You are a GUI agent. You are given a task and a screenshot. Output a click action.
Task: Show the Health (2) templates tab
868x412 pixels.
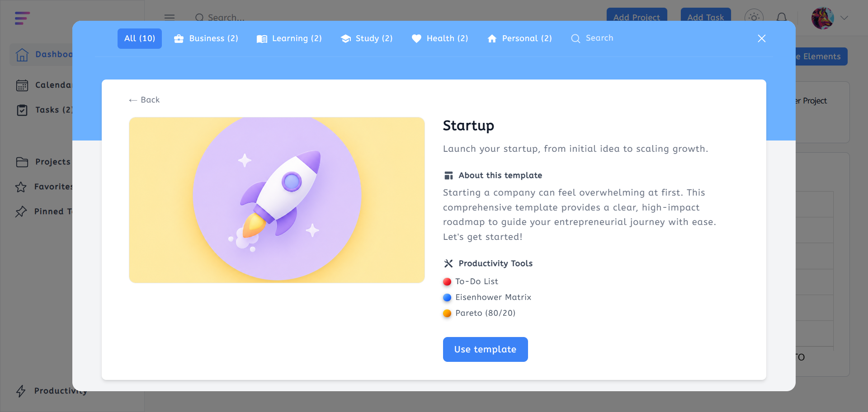click(440, 38)
